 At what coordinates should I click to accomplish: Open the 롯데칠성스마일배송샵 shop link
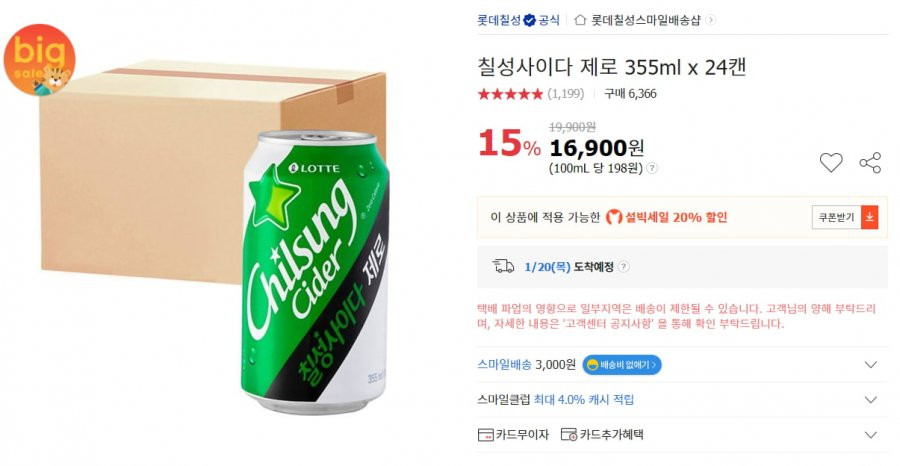646,20
